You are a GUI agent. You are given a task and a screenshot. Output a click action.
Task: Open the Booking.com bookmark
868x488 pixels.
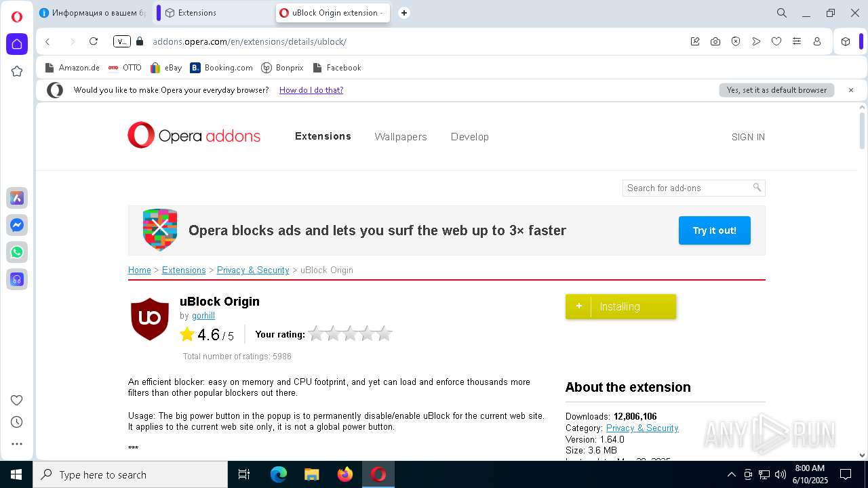click(222, 68)
